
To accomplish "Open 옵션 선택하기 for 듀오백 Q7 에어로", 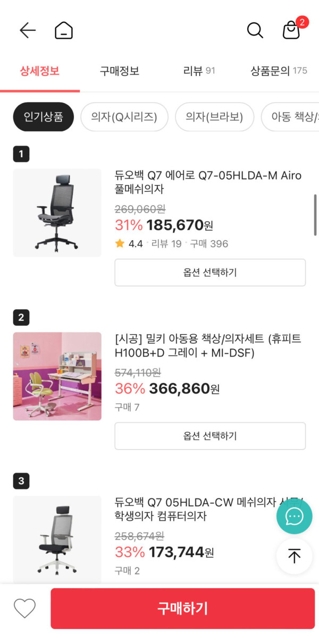I will (210, 273).
